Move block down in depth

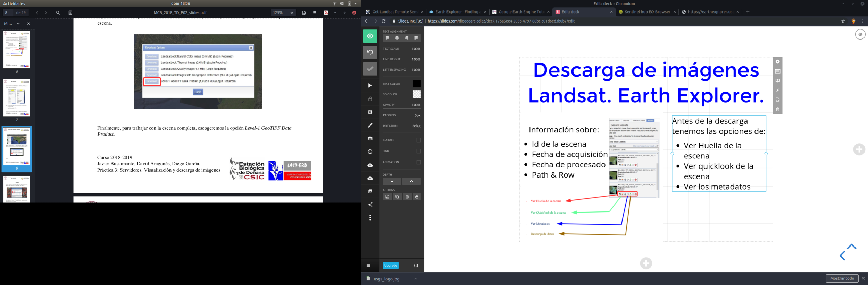pos(392,181)
